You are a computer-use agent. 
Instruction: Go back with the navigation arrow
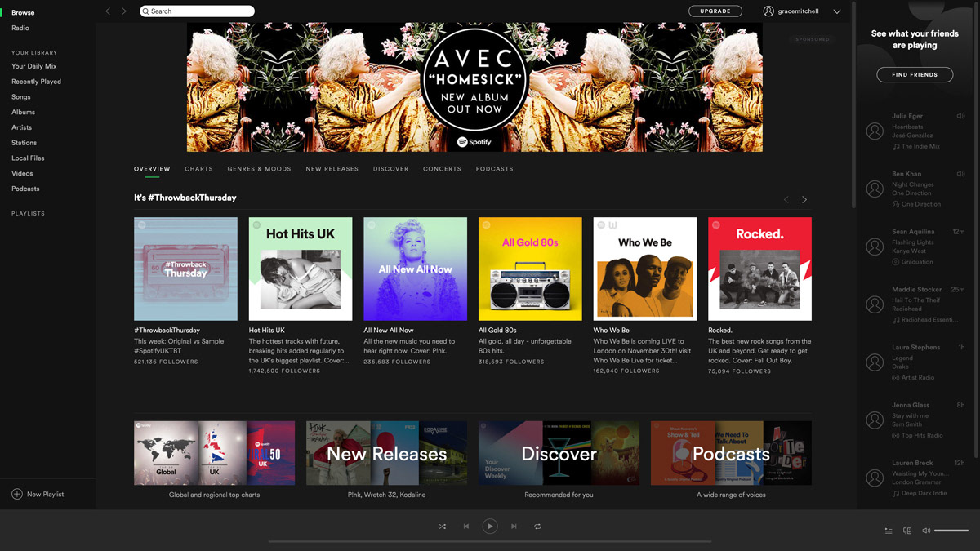click(108, 11)
